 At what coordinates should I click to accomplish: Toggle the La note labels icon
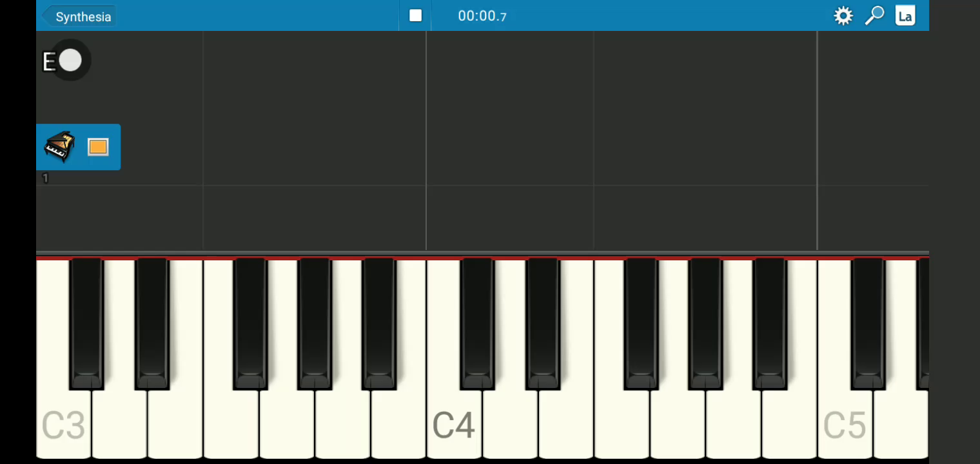point(905,15)
